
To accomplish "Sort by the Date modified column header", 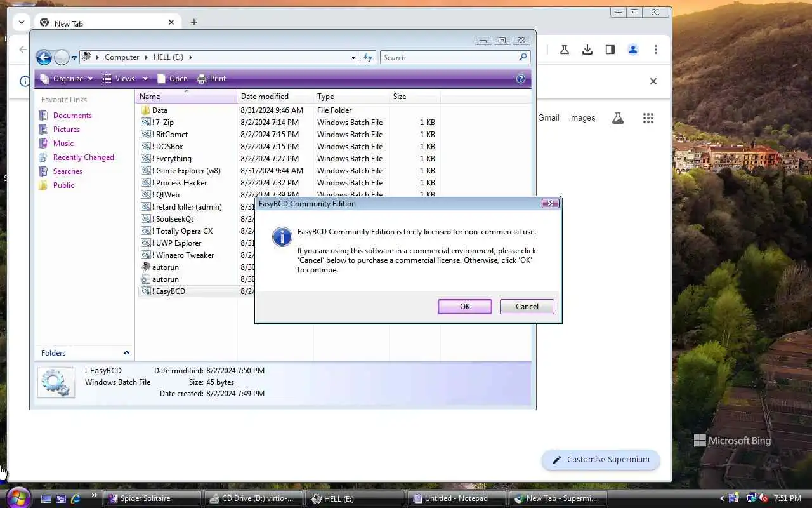I will click(x=275, y=97).
